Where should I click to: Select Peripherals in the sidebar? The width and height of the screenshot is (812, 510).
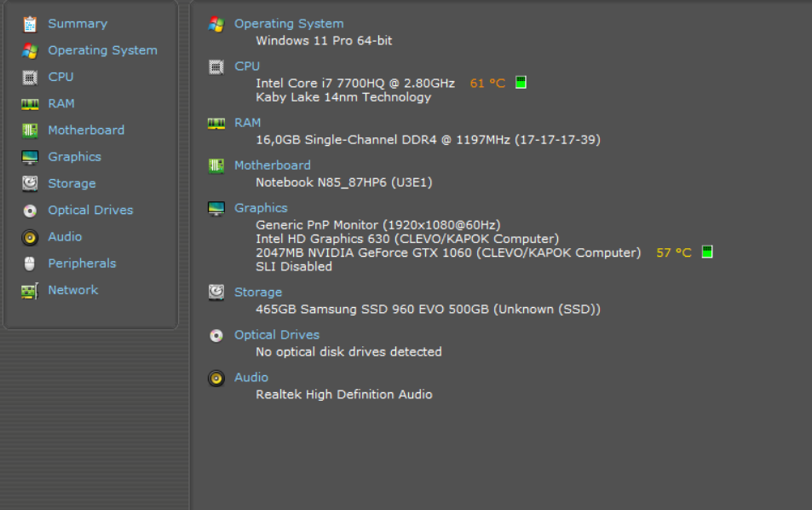point(82,264)
